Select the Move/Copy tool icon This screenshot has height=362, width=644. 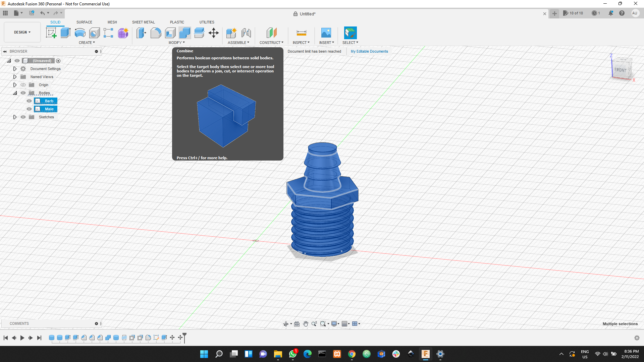214,33
